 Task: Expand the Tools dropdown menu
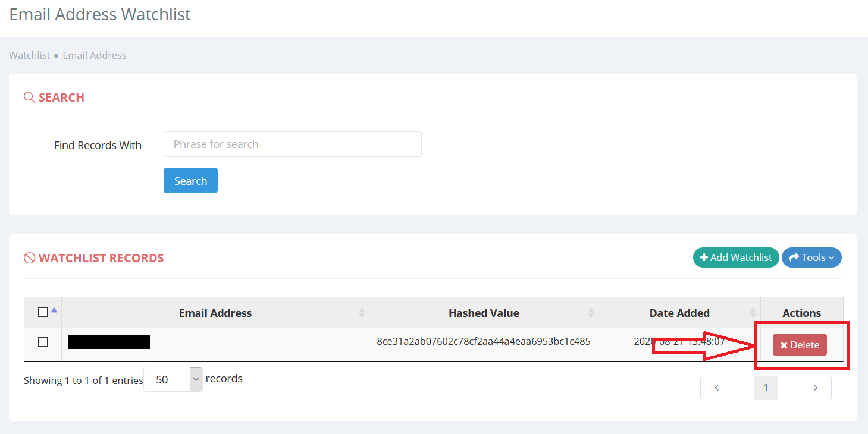811,257
